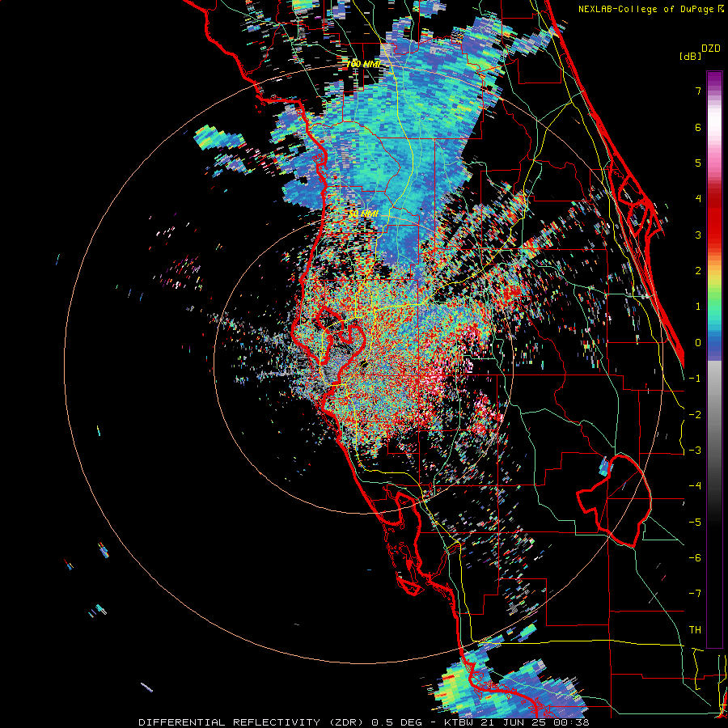Select the -7 tick label on the scale

click(x=695, y=594)
